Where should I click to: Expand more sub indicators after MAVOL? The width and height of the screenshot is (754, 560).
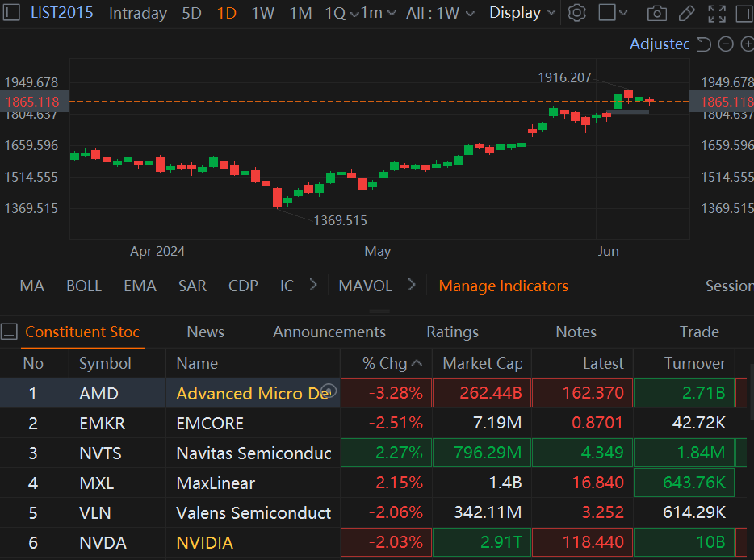(x=412, y=285)
